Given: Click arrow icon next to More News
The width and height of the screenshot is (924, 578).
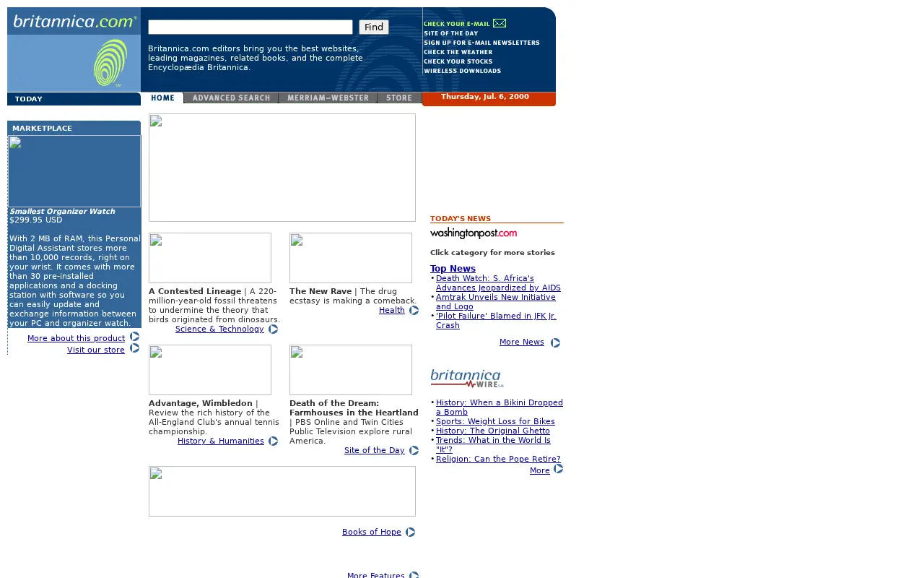Looking at the screenshot, I should pyautogui.click(x=555, y=342).
